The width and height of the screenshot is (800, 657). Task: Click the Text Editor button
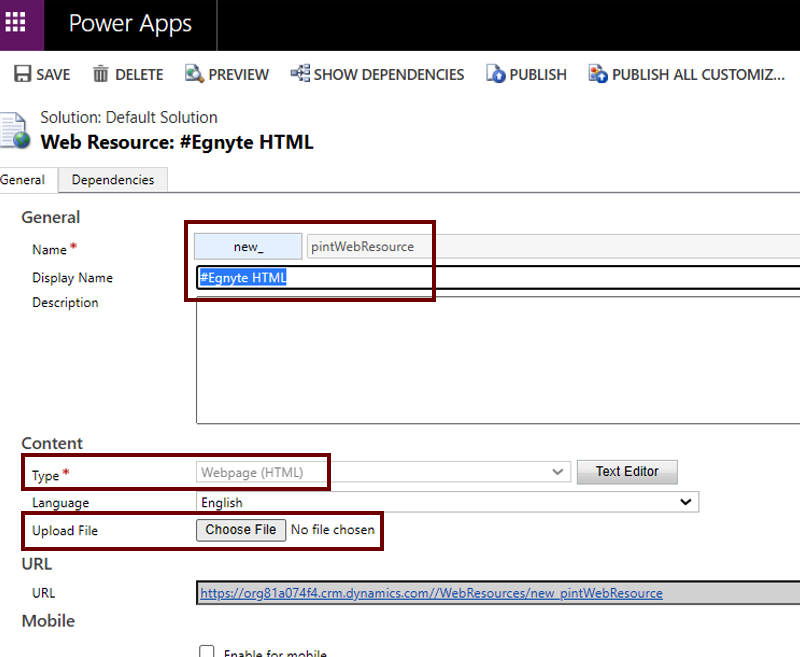[x=627, y=472]
